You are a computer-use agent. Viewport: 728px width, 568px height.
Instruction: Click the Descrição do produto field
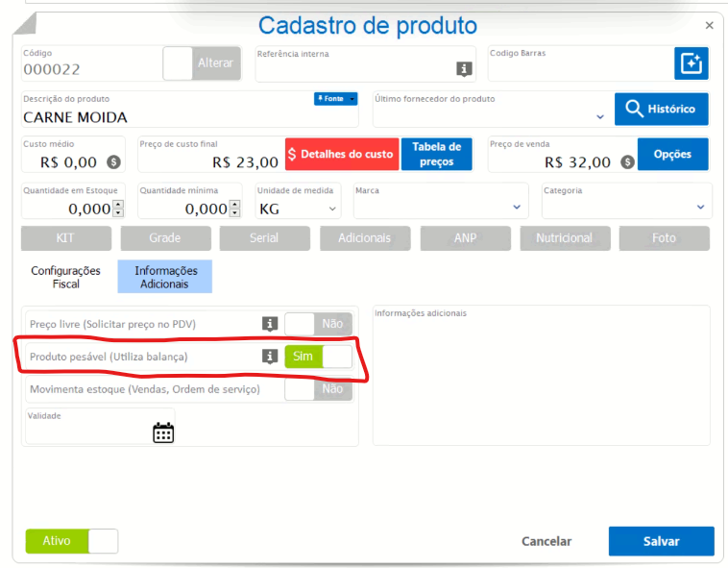tap(163, 118)
